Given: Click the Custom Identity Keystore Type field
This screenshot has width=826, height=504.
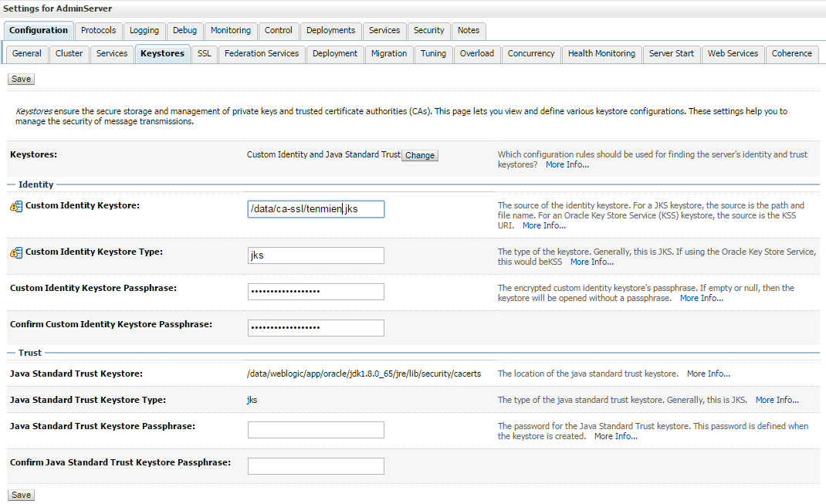Looking at the screenshot, I should (316, 255).
